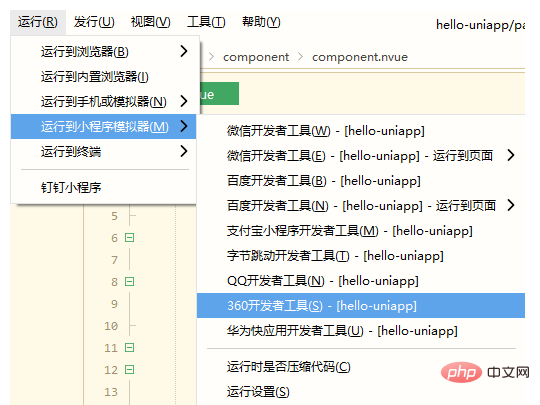Click line number 5 in gutter
This screenshot has width=540, height=405.
click(x=114, y=216)
